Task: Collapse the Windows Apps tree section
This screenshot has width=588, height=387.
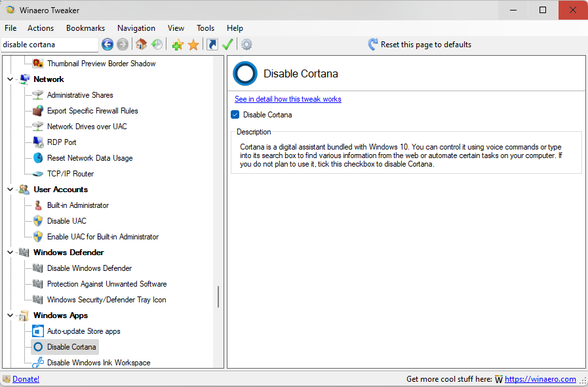Action: (x=10, y=316)
